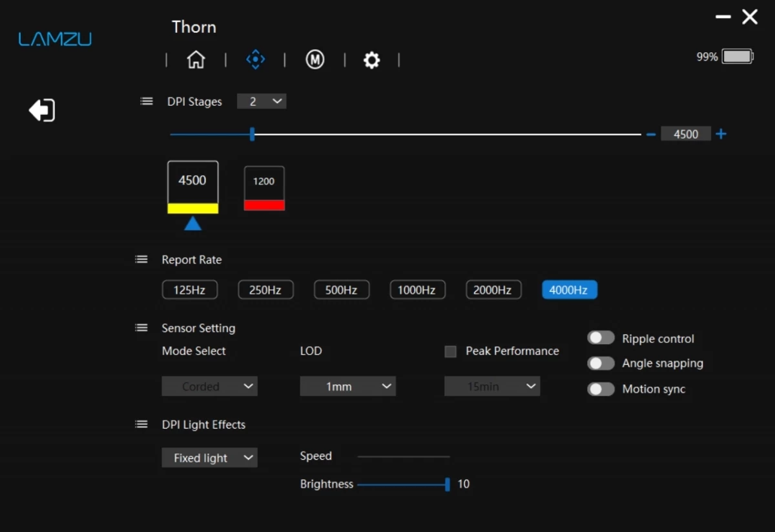Set report rate to 500Hz
This screenshot has width=775, height=532.
point(342,290)
